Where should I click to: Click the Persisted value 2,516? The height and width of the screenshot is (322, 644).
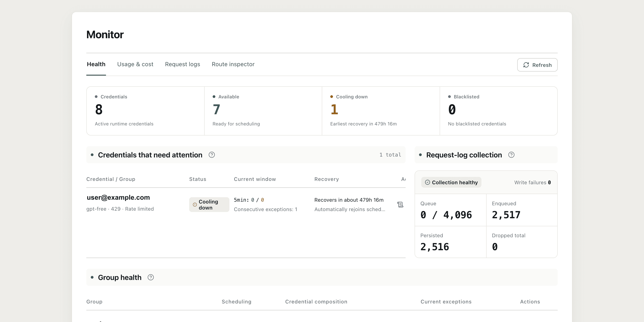coord(434,247)
